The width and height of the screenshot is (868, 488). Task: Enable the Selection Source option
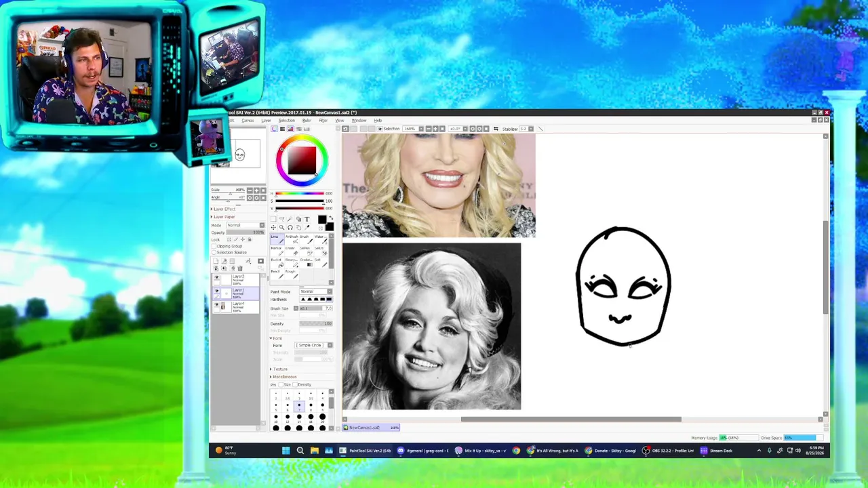(214, 252)
